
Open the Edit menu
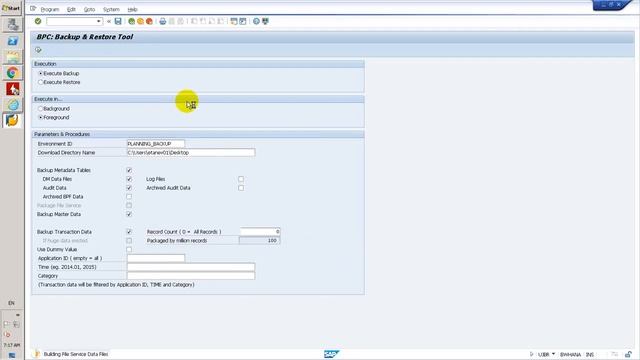click(71, 9)
